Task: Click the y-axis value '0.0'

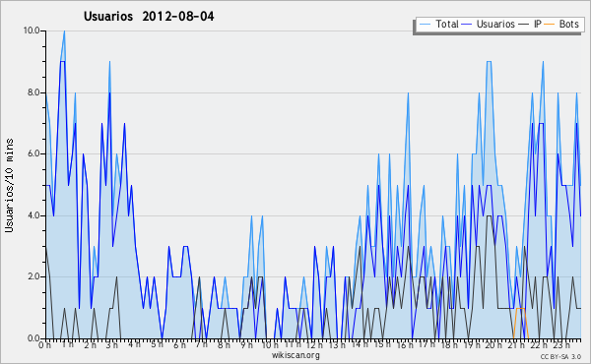Action: tap(33, 338)
